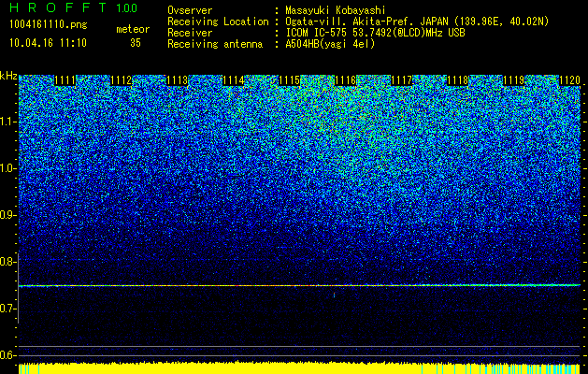
Task: Click the 1.1 kHz axis label
Action: 7,122
